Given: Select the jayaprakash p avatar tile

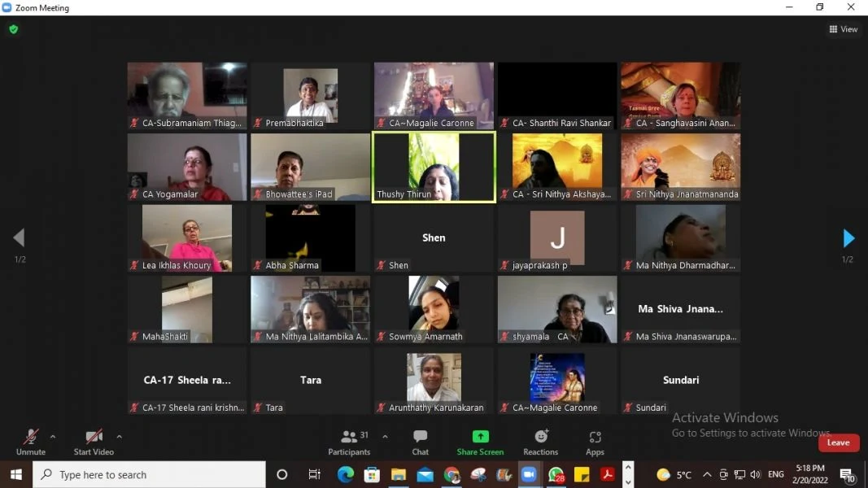Looking at the screenshot, I should point(557,238).
